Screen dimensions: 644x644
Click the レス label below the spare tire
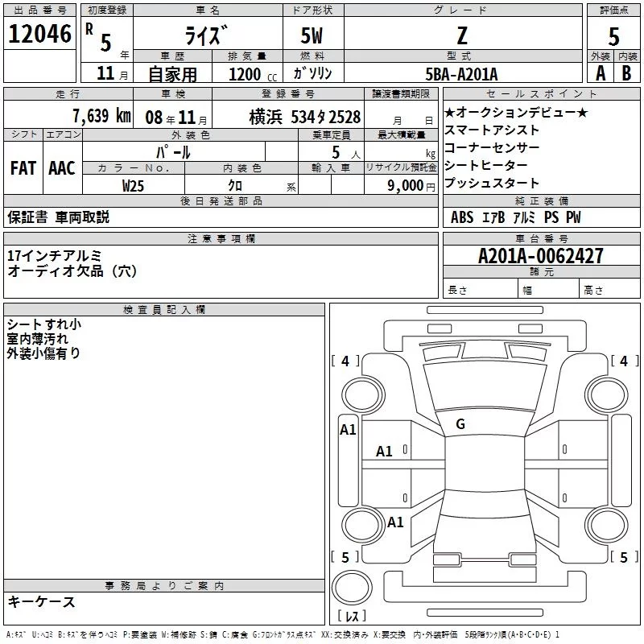click(x=352, y=616)
